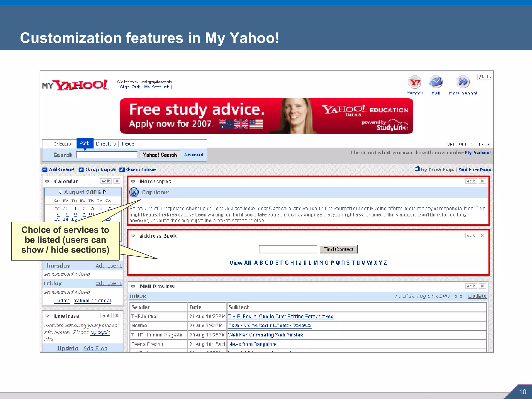Remove the Mail Preview module with X
This screenshot has height=399, width=532.
pyautogui.click(x=482, y=286)
